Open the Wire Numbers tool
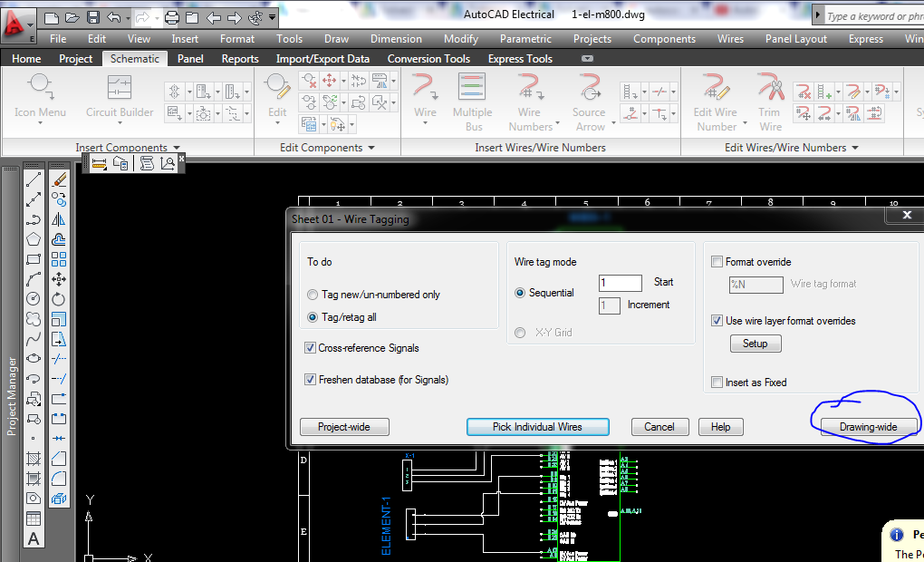This screenshot has width=924, height=562. pyautogui.click(x=530, y=102)
